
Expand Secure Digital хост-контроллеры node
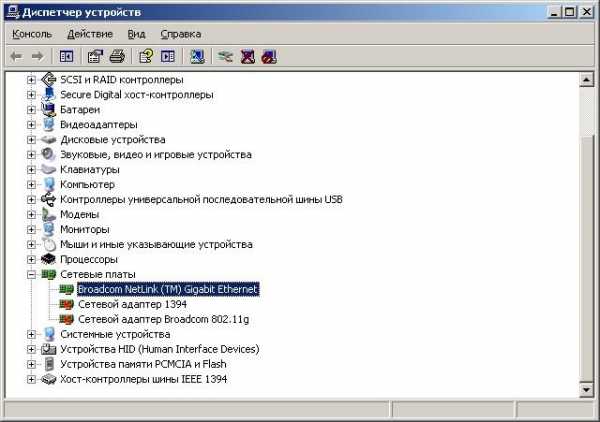click(31, 95)
